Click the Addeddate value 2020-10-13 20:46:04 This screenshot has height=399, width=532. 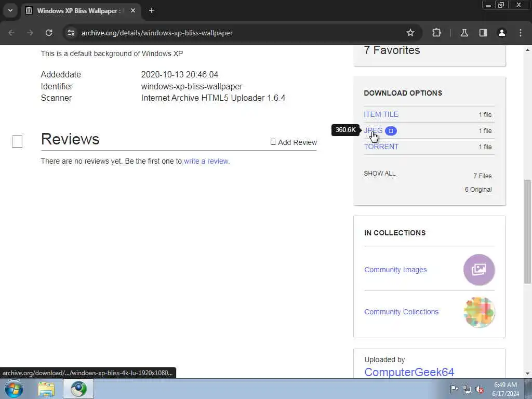(x=180, y=74)
